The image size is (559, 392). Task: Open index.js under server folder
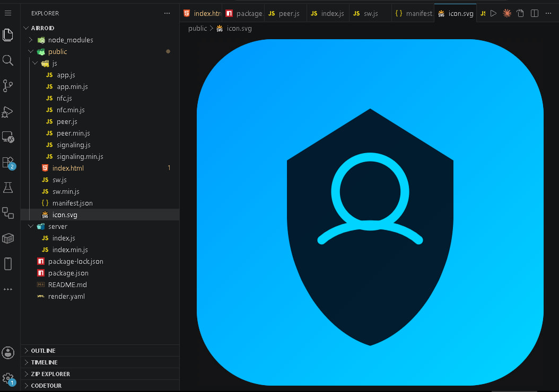(x=100, y=238)
